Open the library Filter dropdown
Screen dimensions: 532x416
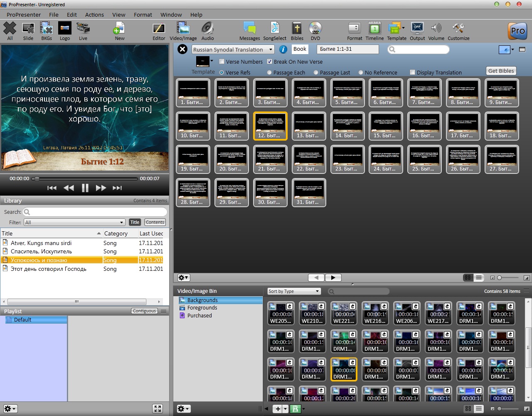pos(74,222)
